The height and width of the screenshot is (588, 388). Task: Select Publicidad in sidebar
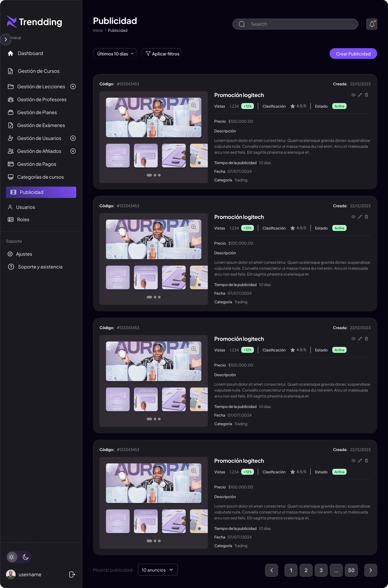(41, 192)
